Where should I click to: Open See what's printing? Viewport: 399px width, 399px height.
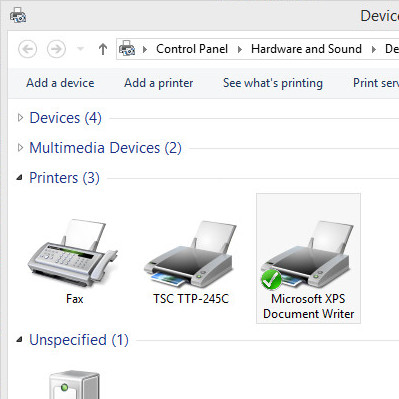(273, 83)
